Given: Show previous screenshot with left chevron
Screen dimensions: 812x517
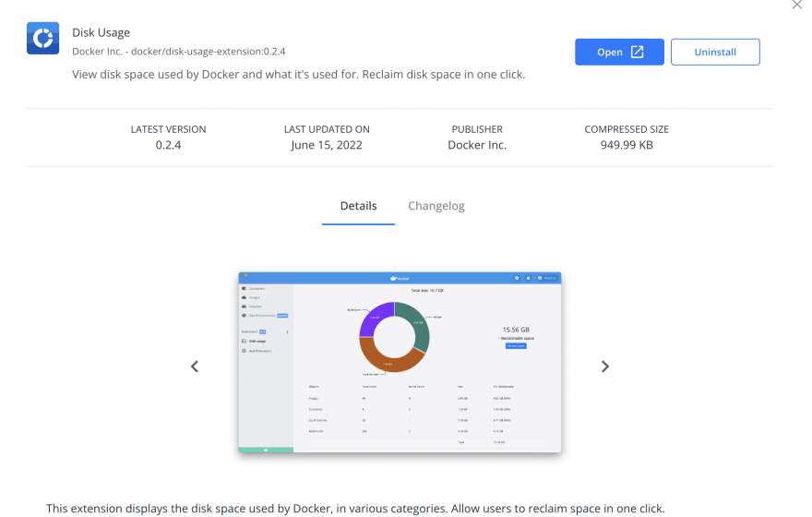Looking at the screenshot, I should (x=194, y=367).
